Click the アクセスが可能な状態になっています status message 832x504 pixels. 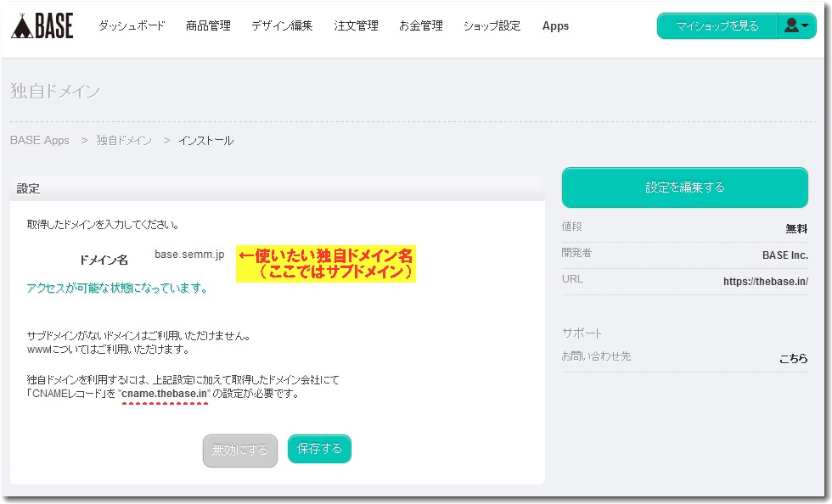click(x=117, y=288)
